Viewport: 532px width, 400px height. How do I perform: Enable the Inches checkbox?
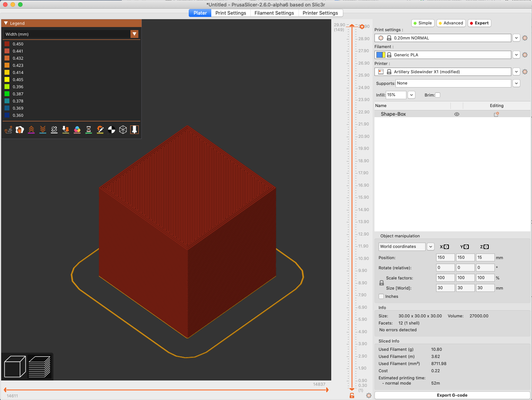coord(381,296)
